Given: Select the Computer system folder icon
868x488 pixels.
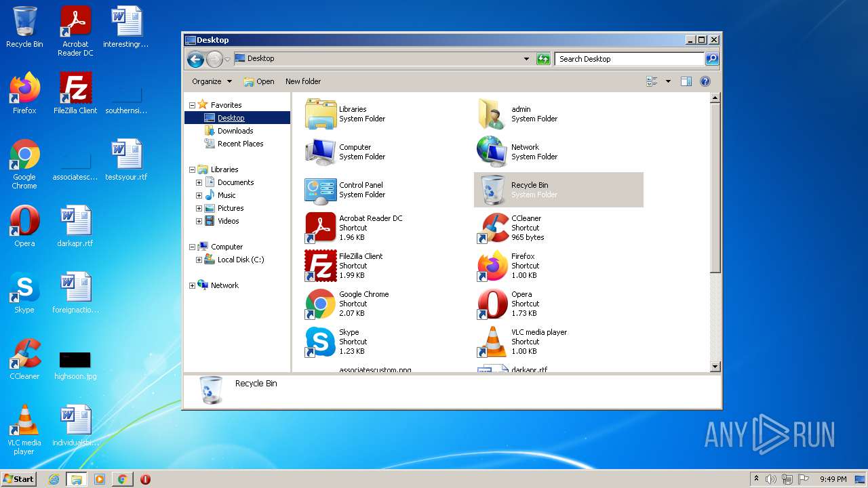Looking at the screenshot, I should point(321,152).
